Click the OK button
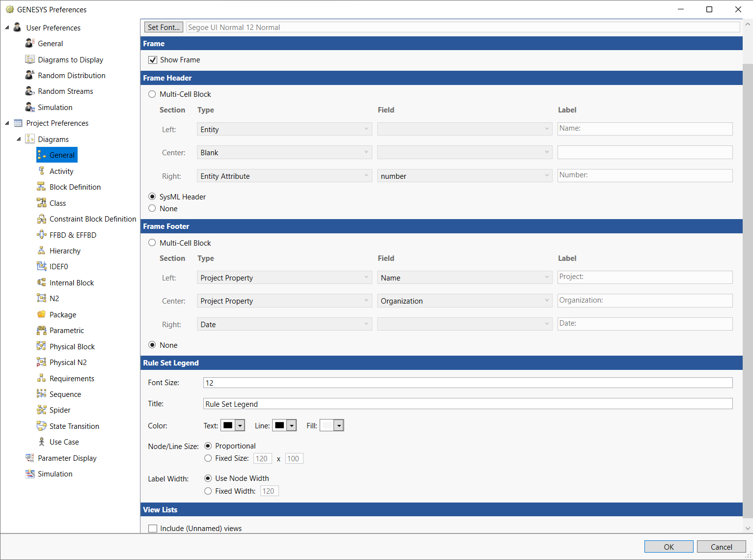Screen dimensions: 753x560 pos(669,547)
